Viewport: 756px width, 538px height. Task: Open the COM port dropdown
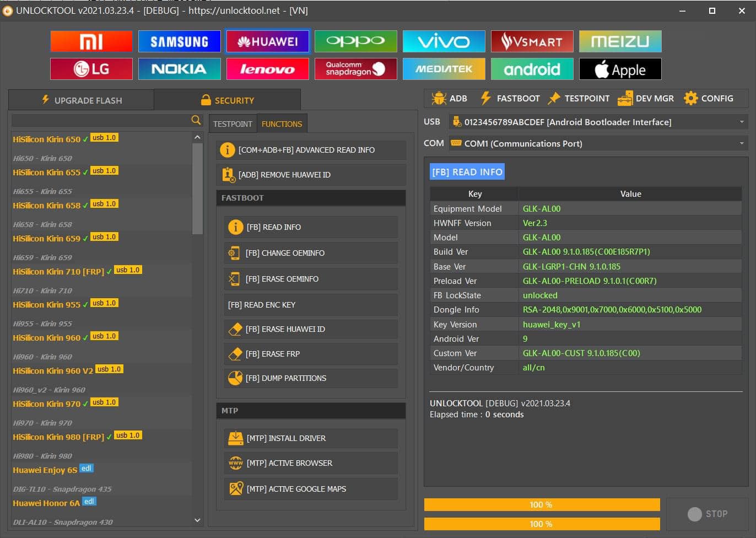click(598, 143)
